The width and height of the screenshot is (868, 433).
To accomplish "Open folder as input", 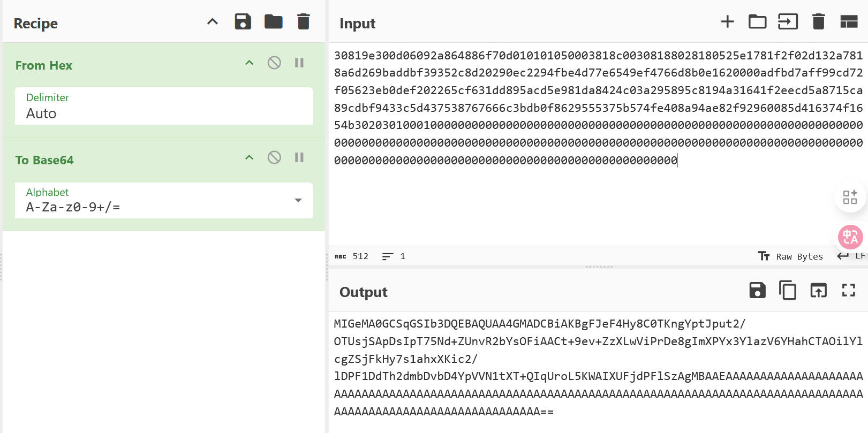I will 757,22.
